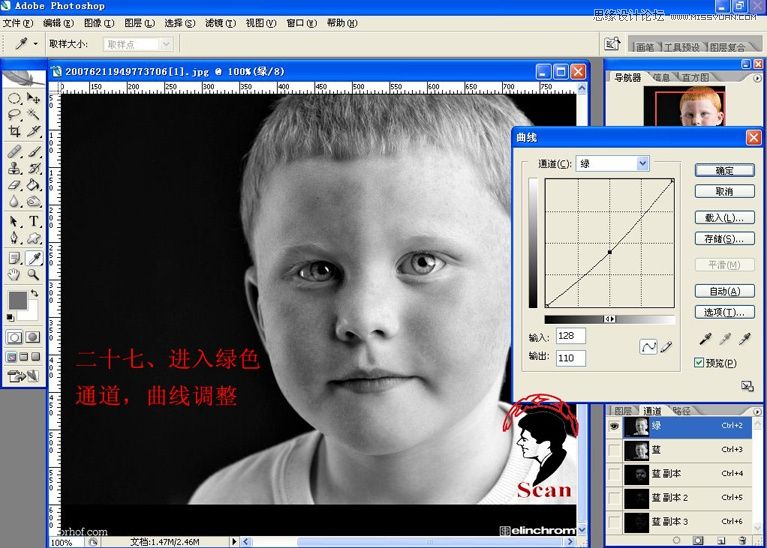
Task: Select the Crop tool
Action: click(14, 131)
